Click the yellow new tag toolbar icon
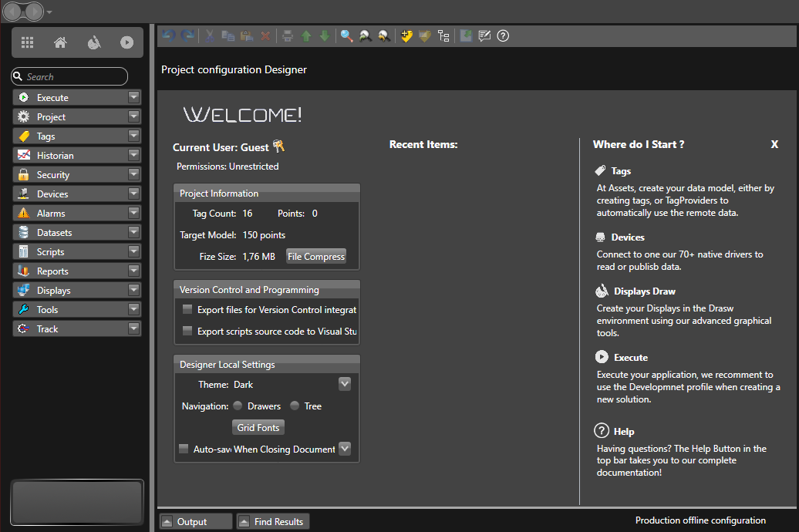Screen dimensions: 799x532 [406, 36]
